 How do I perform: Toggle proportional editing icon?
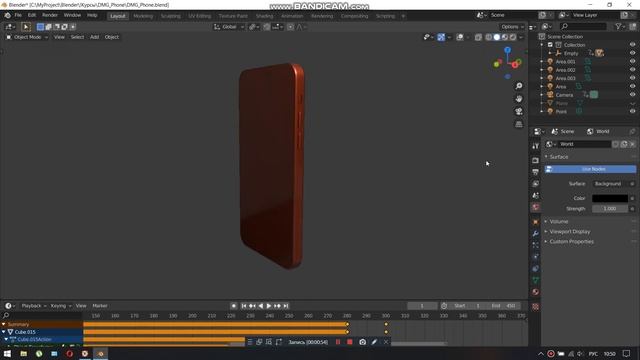click(290, 27)
